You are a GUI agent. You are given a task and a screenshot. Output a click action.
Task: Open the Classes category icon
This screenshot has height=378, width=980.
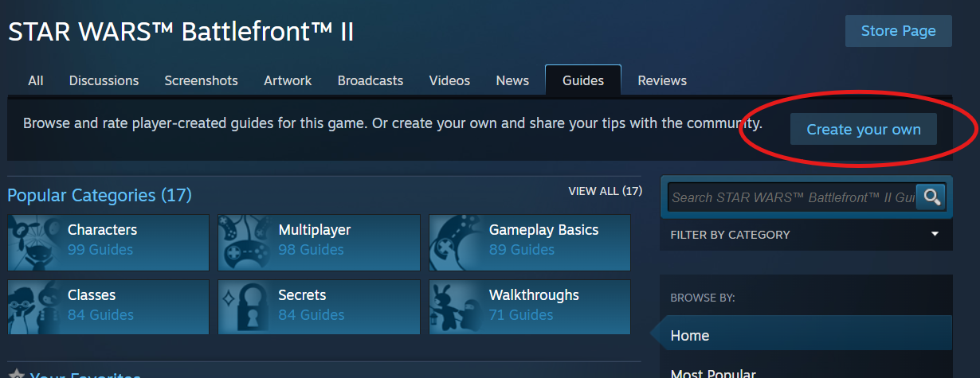pyautogui.click(x=34, y=307)
